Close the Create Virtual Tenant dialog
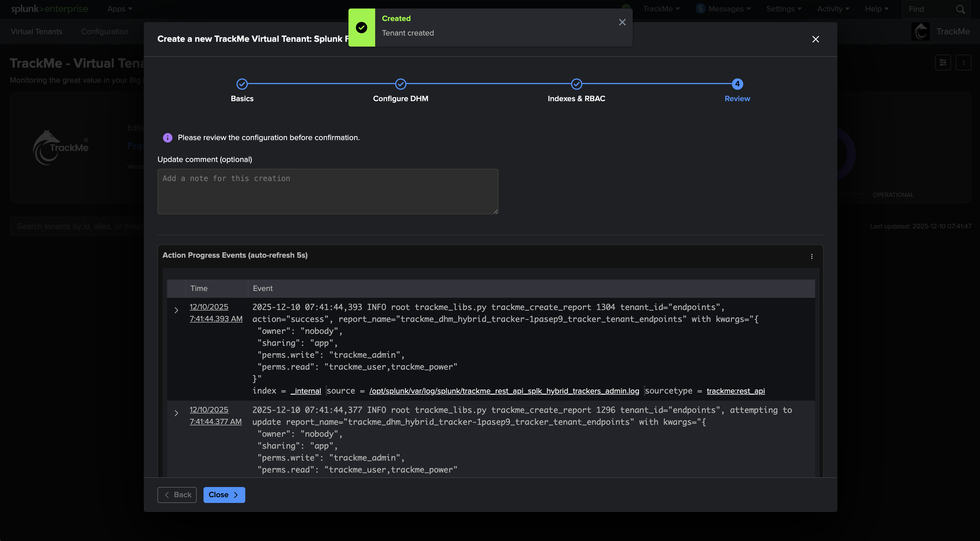Viewport: 980px width, 541px height. [815, 39]
